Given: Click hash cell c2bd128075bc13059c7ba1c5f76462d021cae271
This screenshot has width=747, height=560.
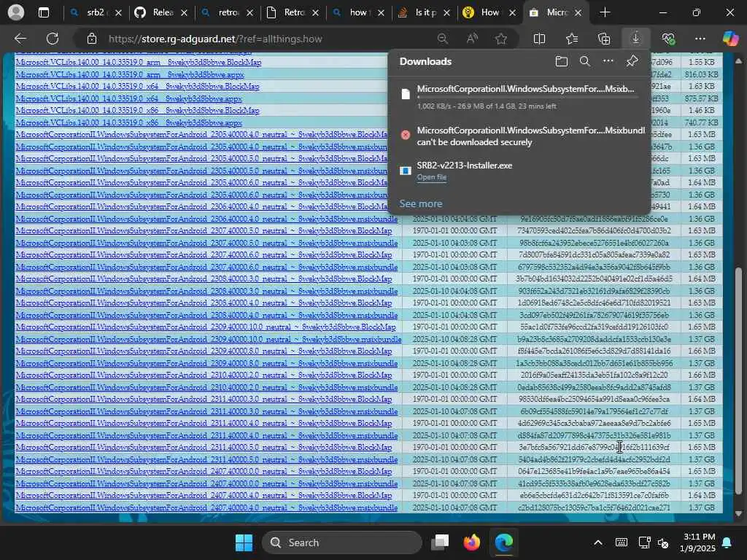Looking at the screenshot, I should [594, 507].
